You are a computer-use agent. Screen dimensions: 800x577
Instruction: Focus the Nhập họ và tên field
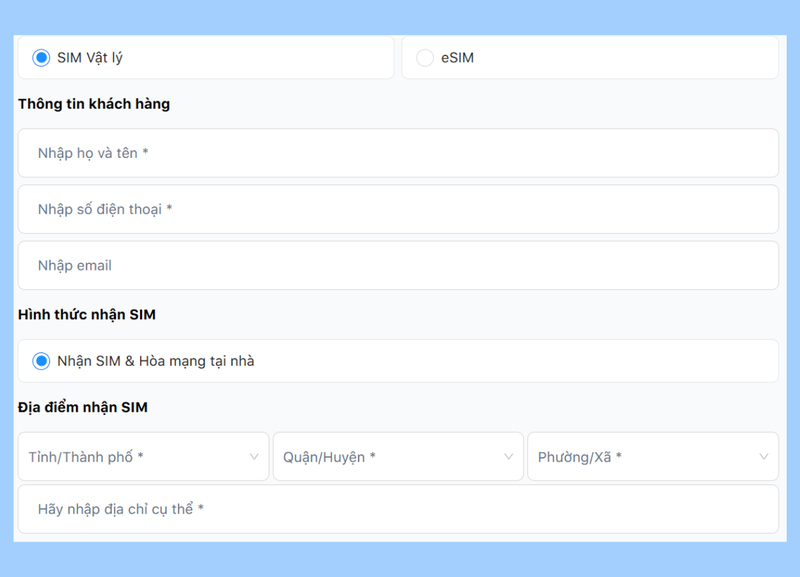398,153
